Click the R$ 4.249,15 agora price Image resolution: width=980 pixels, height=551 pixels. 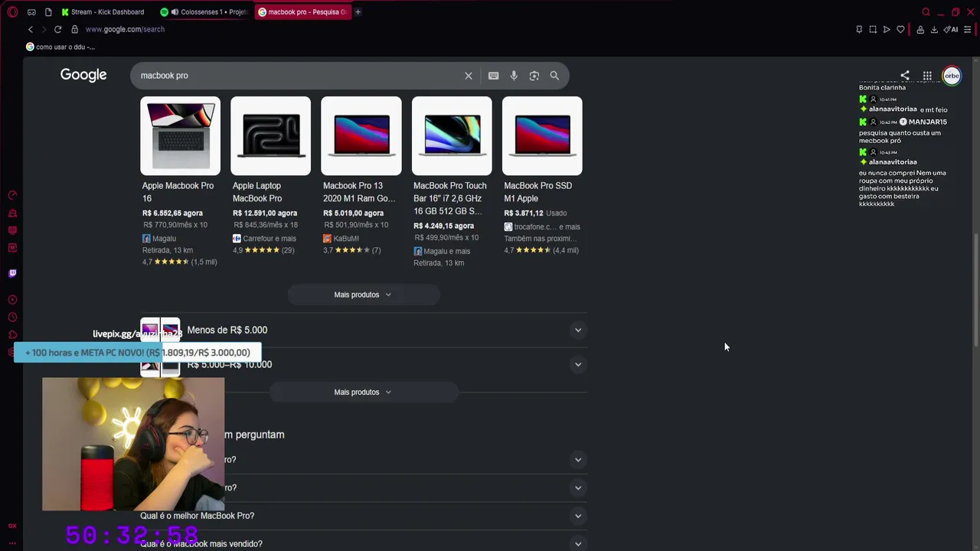point(443,226)
